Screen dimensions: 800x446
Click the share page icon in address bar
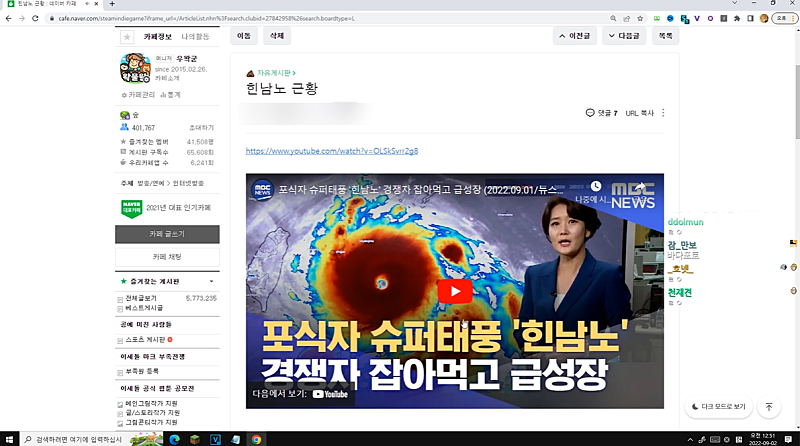[627, 18]
